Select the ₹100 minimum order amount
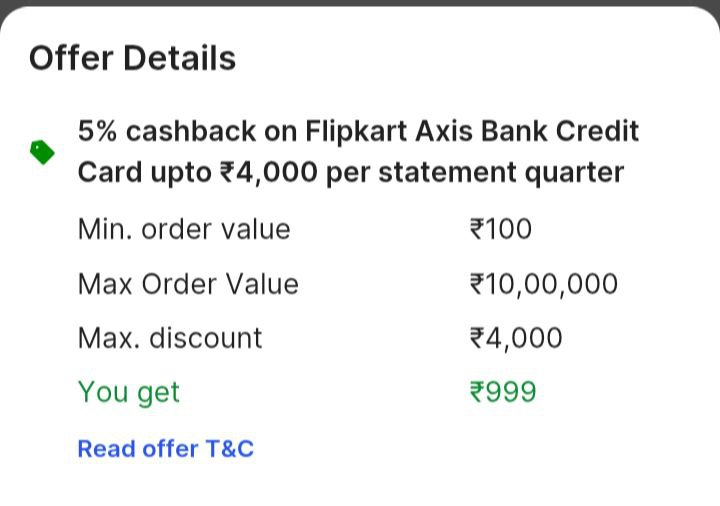Image resolution: width=720 pixels, height=506 pixels. click(500, 229)
